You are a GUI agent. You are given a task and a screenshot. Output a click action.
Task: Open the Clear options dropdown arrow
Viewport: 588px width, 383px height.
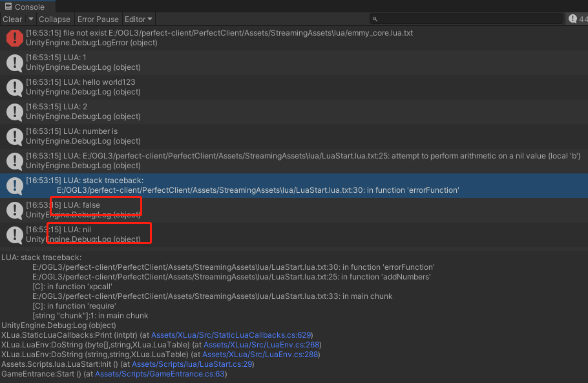(x=31, y=19)
